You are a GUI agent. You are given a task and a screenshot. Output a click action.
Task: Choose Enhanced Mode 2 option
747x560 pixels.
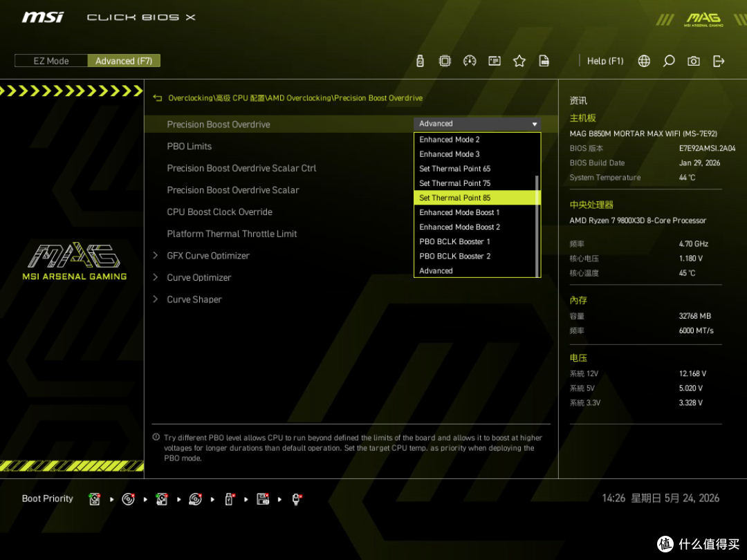[x=477, y=140]
